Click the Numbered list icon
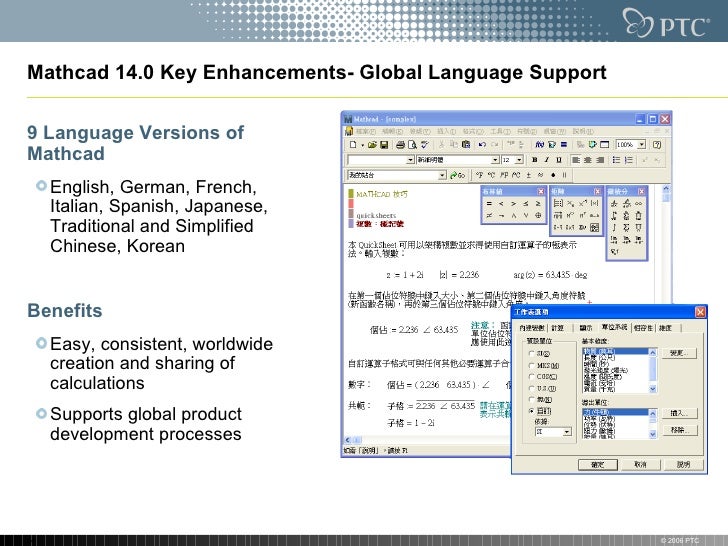 pyautogui.click(x=629, y=160)
